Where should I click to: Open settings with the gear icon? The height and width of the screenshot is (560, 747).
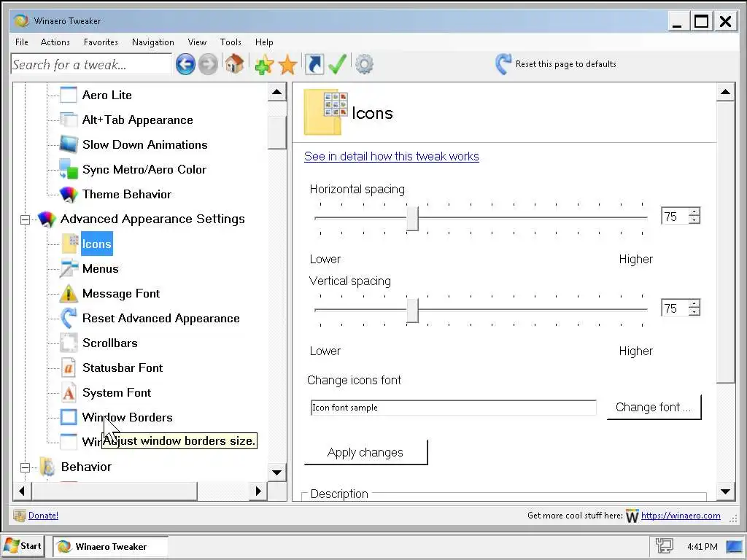365,64
